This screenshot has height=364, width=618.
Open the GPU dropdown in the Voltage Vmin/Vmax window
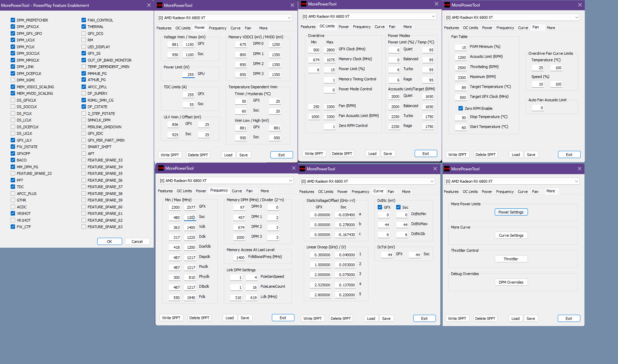click(x=225, y=18)
